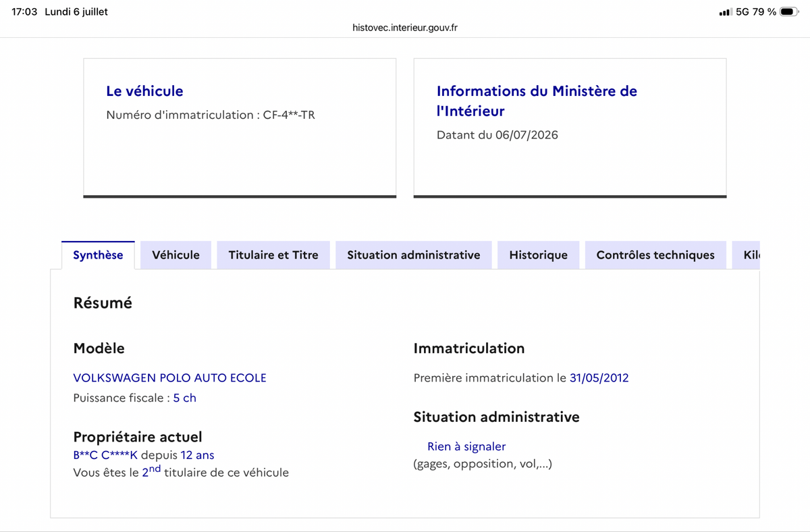Image resolution: width=810 pixels, height=532 pixels.
Task: Click the first registration date 31/05/2012
Action: 599,377
